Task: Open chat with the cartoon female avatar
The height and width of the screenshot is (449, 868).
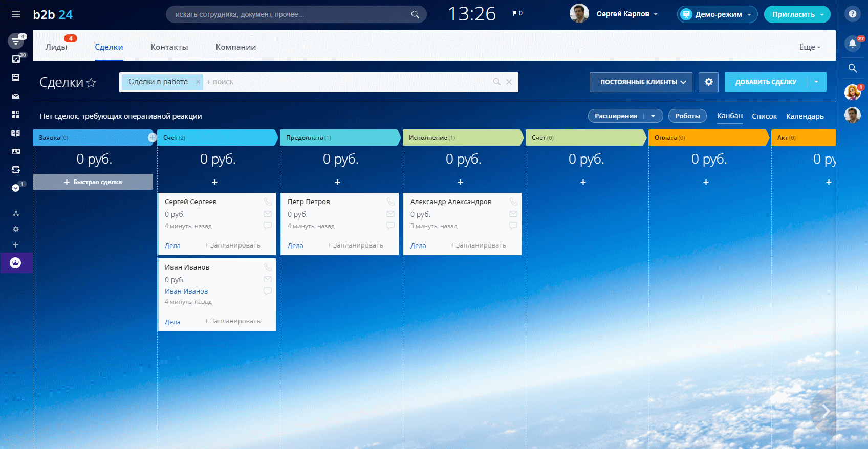Action: [852, 93]
